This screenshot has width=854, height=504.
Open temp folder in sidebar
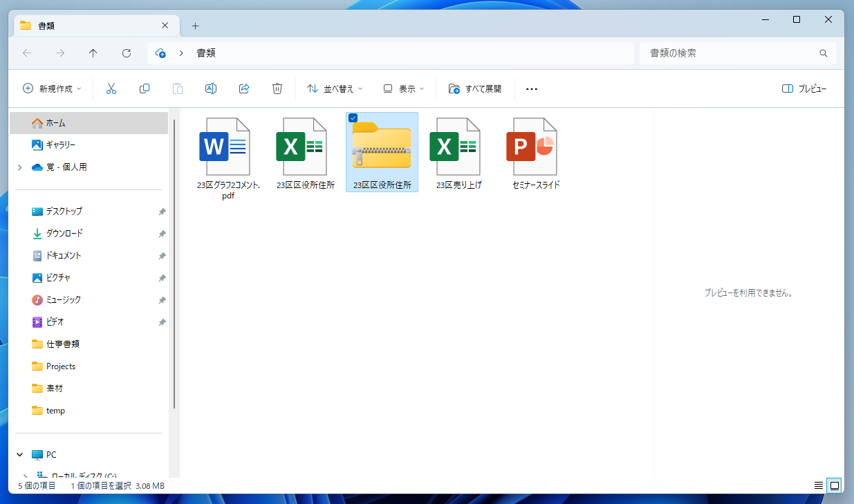coord(89,411)
